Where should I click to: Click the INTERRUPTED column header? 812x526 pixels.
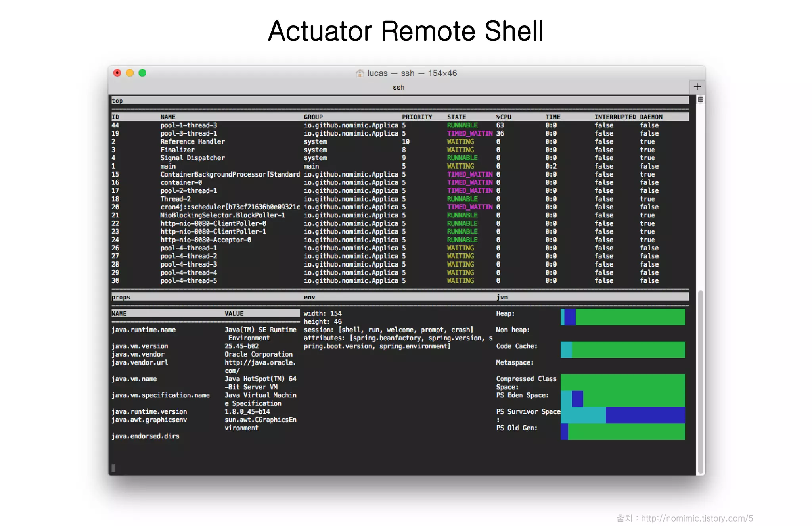click(615, 117)
